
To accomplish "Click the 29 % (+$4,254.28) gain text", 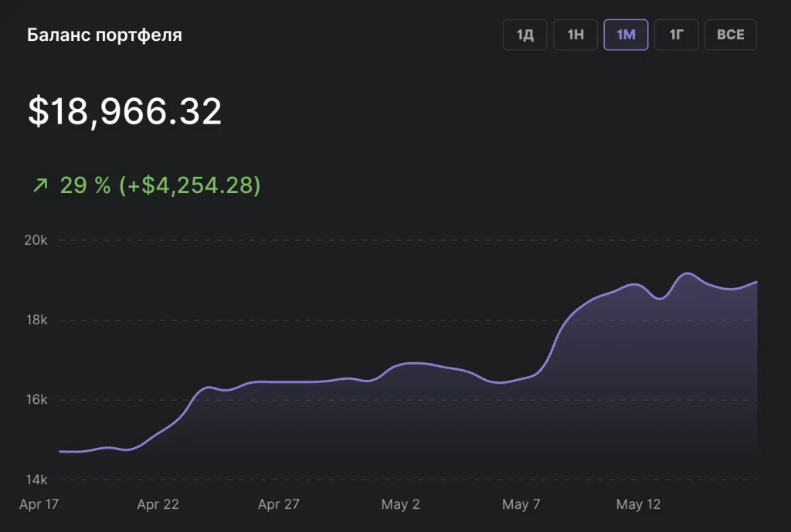I will [x=160, y=185].
